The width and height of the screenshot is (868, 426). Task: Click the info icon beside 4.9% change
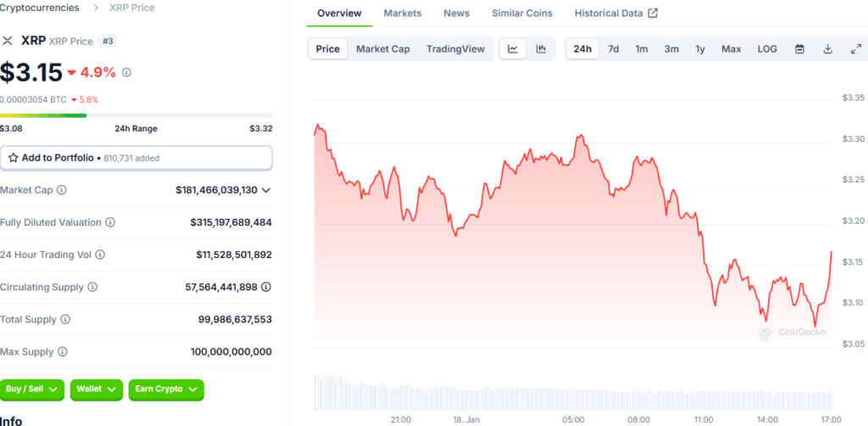(x=126, y=72)
